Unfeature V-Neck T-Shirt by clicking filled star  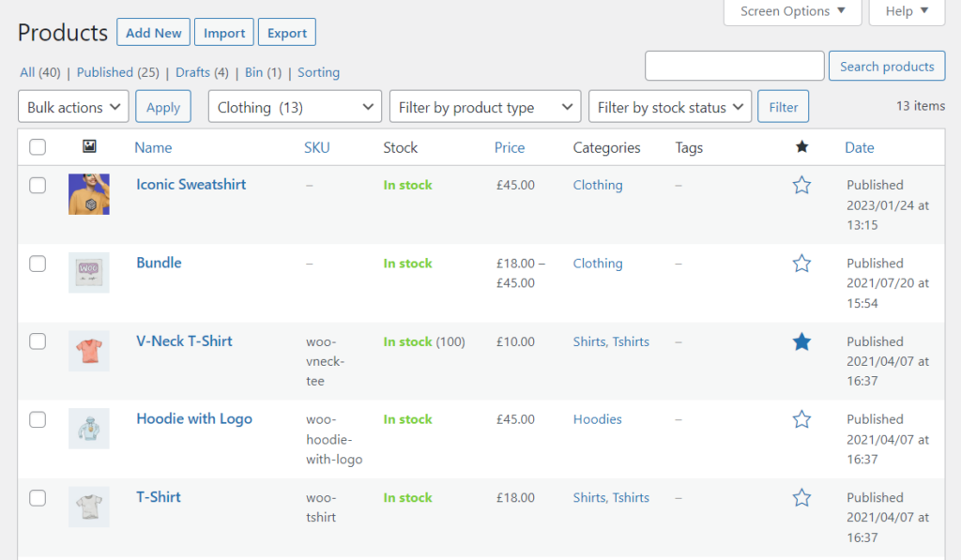(801, 341)
